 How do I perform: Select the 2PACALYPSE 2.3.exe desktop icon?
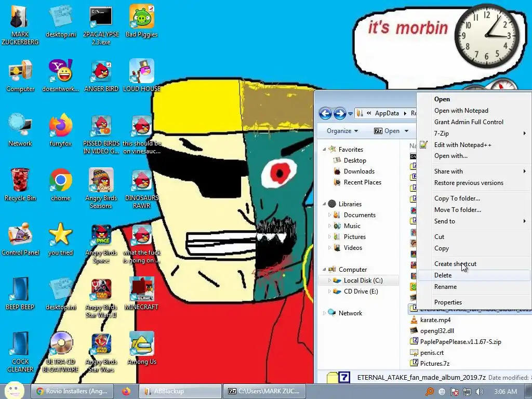[x=101, y=25]
